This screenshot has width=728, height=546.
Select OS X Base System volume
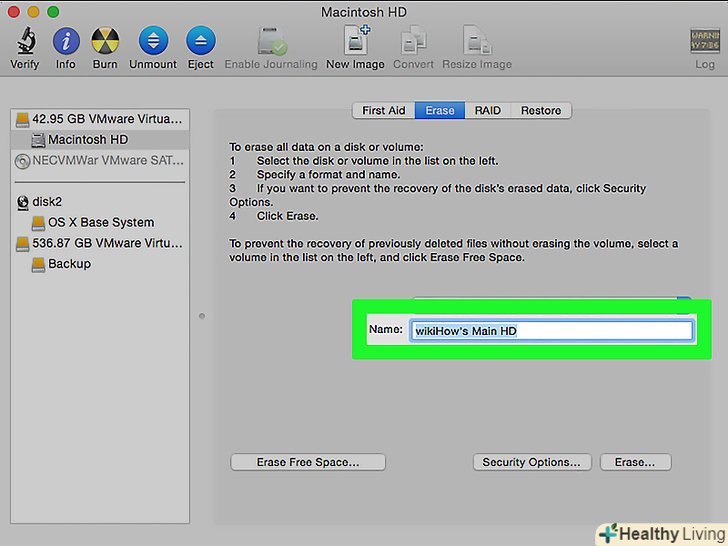point(100,223)
